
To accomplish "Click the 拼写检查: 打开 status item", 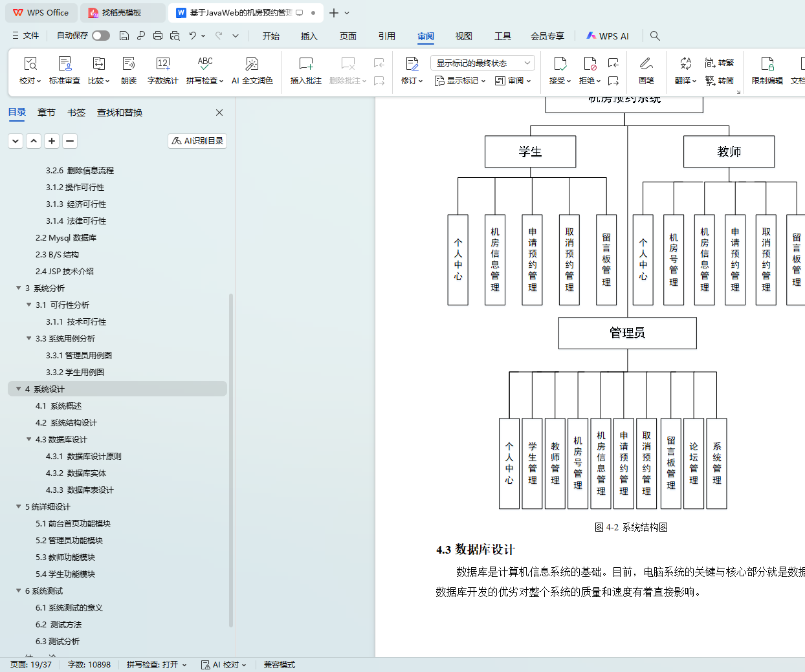I will point(156,665).
